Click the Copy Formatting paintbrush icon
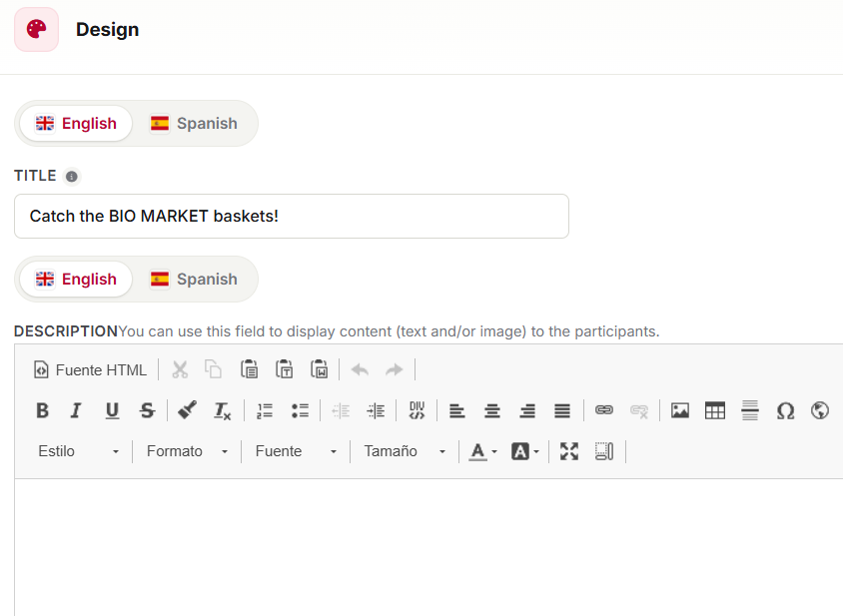Image resolution: width=843 pixels, height=616 pixels. click(188, 411)
